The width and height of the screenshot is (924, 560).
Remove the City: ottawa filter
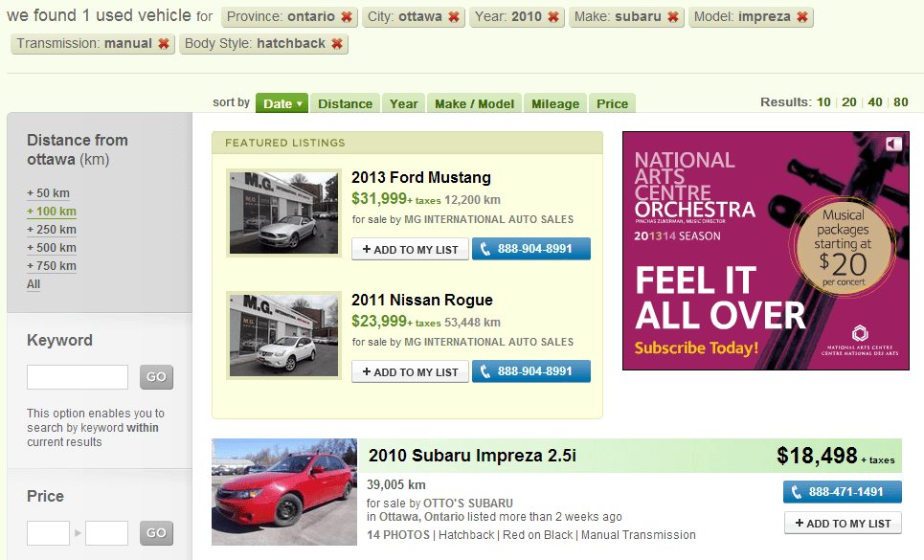(x=453, y=17)
